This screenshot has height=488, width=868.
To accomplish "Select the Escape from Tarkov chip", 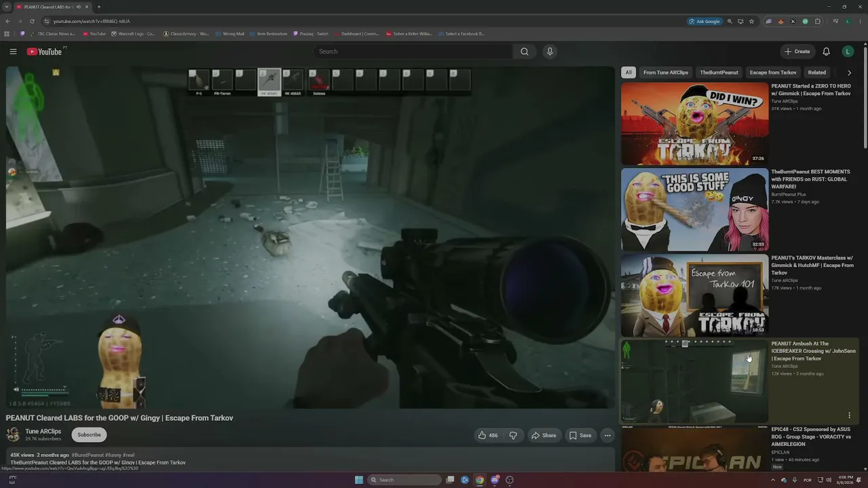I will (x=773, y=73).
